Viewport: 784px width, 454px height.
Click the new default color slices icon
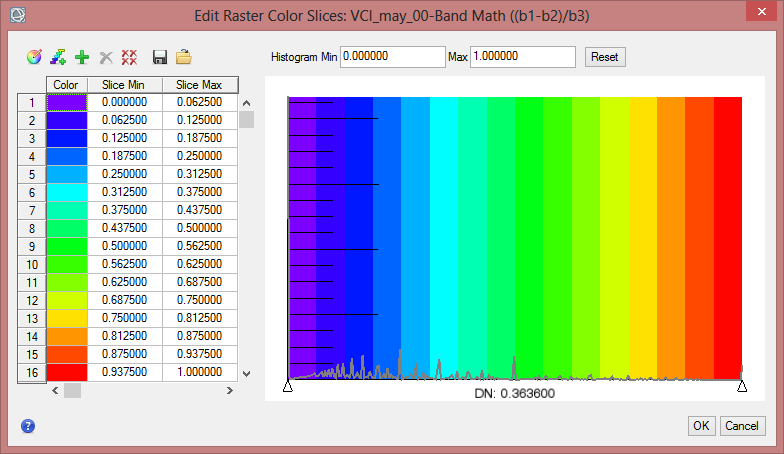click(x=58, y=58)
